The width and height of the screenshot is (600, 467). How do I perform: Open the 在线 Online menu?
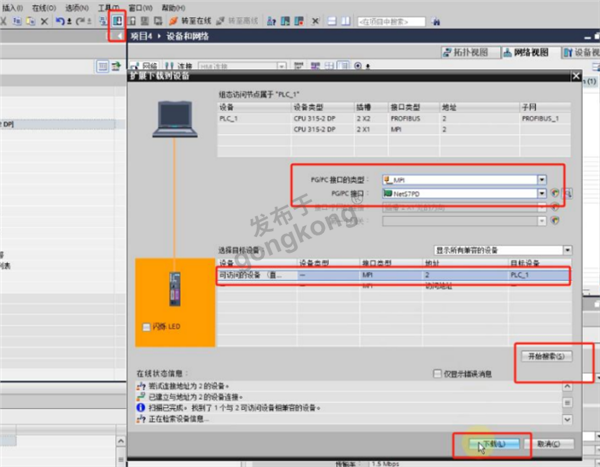pos(44,8)
